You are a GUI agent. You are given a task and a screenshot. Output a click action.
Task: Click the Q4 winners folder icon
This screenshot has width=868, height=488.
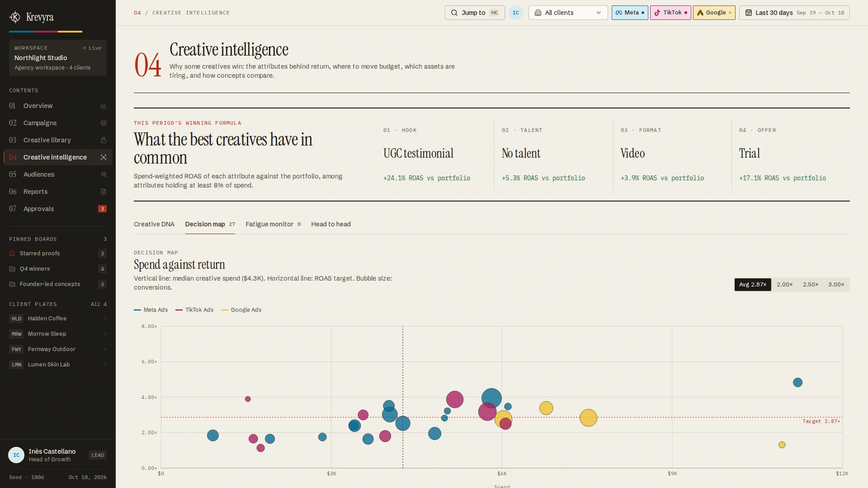coord(12,269)
